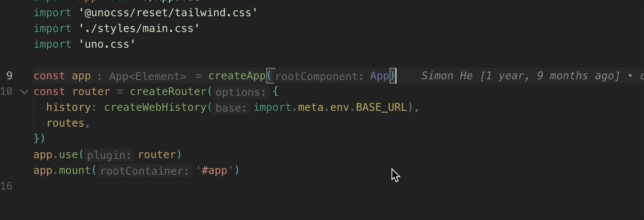
Task: Click the createRouter function name
Action: [x=168, y=91]
